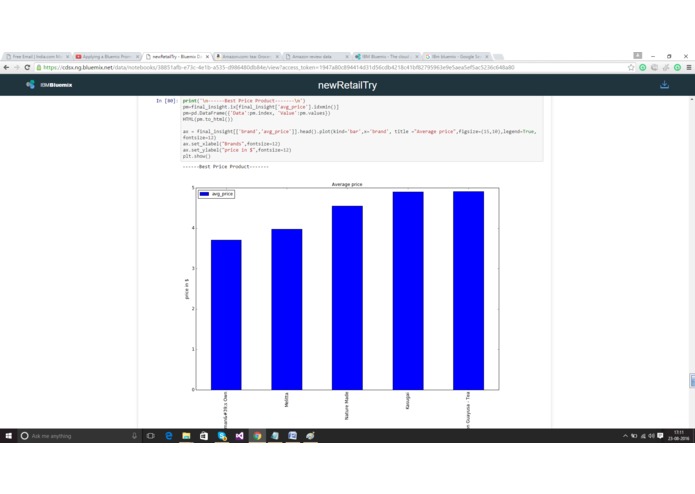This screenshot has height=494, width=695.
Task: Launch Microsoft Edge from the taskbar
Action: 169,436
